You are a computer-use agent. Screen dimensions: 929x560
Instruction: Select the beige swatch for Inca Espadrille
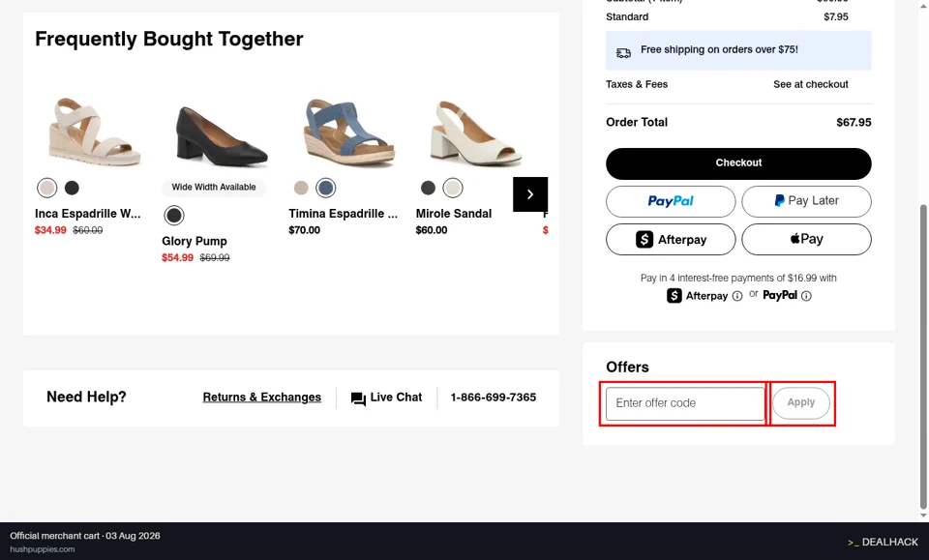46,189
